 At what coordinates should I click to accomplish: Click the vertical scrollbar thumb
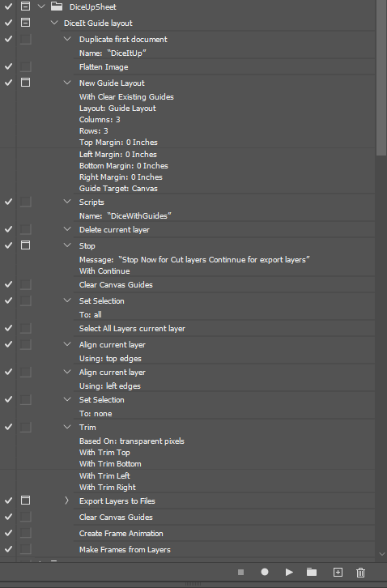coord(381,78)
